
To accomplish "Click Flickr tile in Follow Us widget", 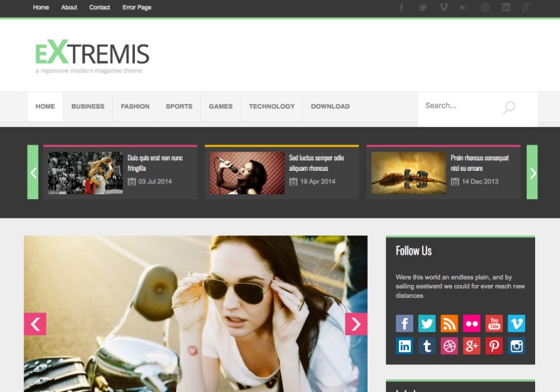I will [471, 323].
